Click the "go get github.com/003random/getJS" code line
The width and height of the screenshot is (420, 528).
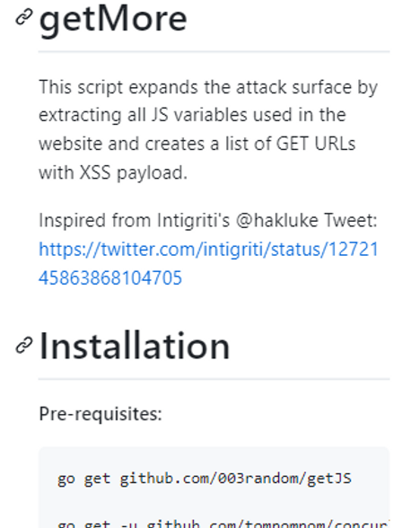click(x=205, y=479)
